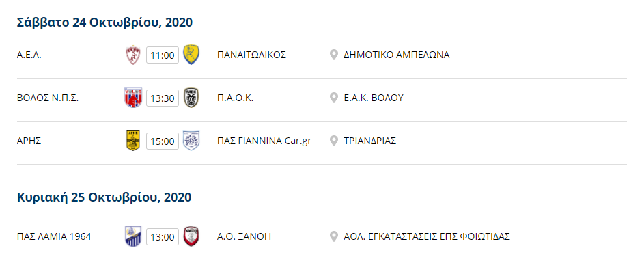Click the ΠΑΣ Γιάννινα crest
644x261 pixels.
pos(191,141)
